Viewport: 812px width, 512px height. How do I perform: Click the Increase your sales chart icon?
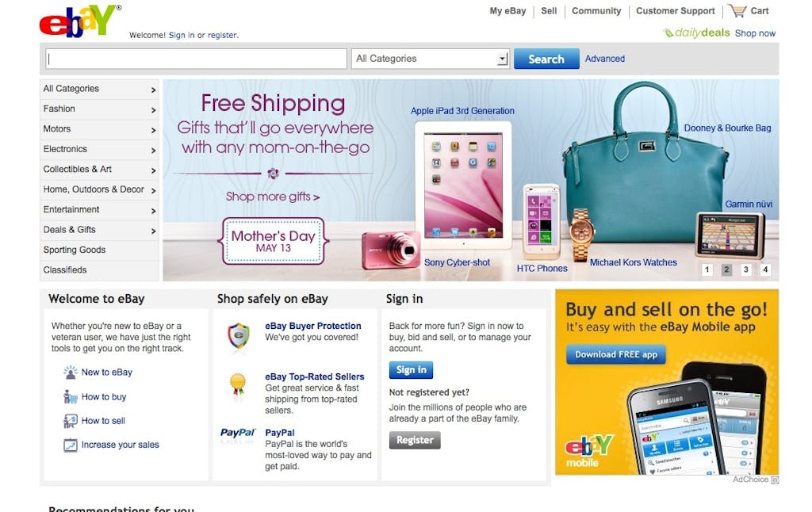point(71,445)
